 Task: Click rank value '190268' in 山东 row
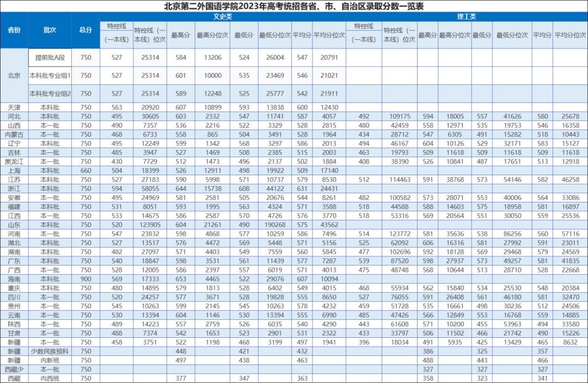pos(275,225)
